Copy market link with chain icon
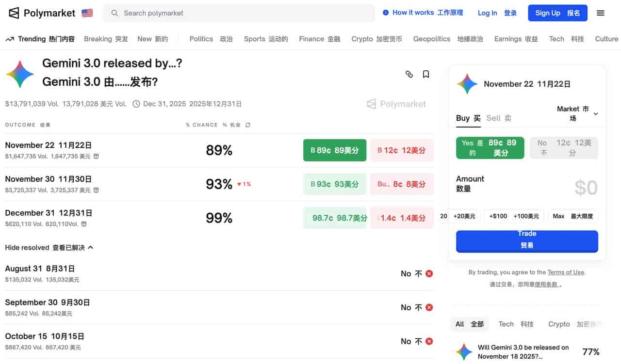 (409, 74)
